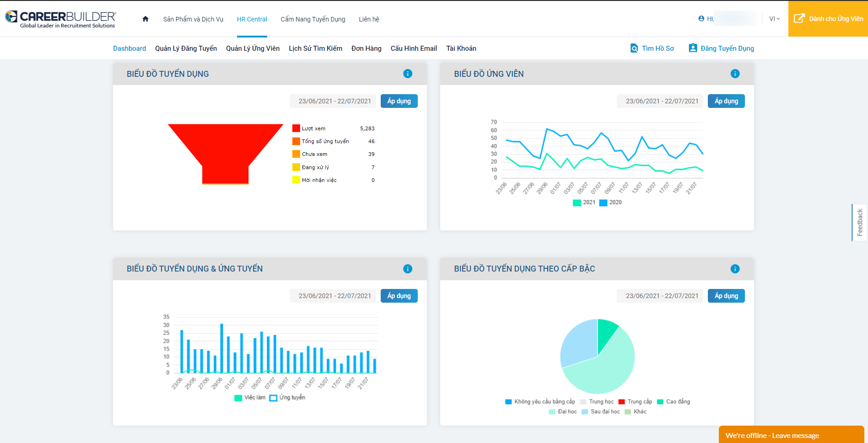Click Áp dụng in Tuyển Dụng Theo Cấp Bậc
This screenshot has width=868, height=443.
pyautogui.click(x=726, y=296)
